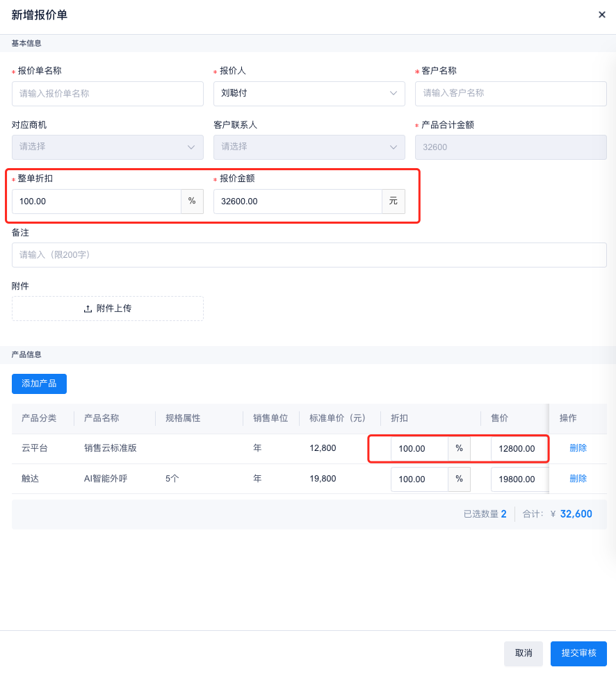The width and height of the screenshot is (616, 674).
Task: Click the 报价金额 amount field
Action: (x=297, y=202)
